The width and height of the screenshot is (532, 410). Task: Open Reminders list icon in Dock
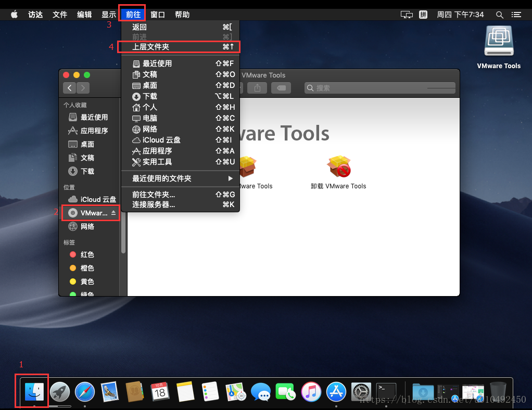coord(210,392)
